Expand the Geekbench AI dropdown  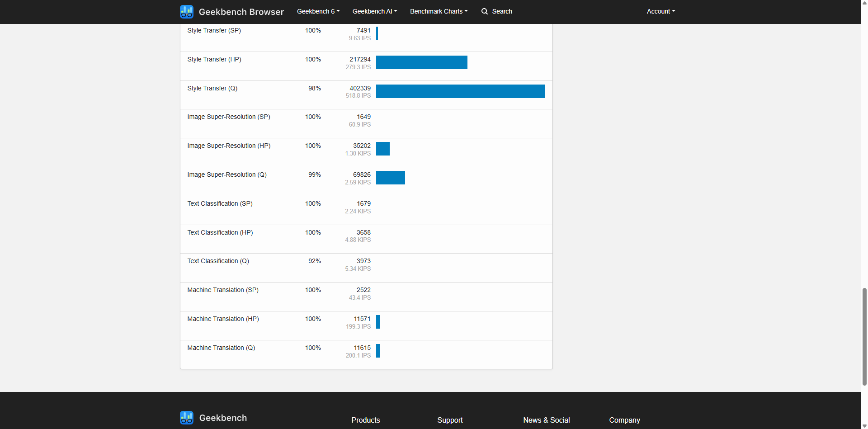(x=375, y=11)
